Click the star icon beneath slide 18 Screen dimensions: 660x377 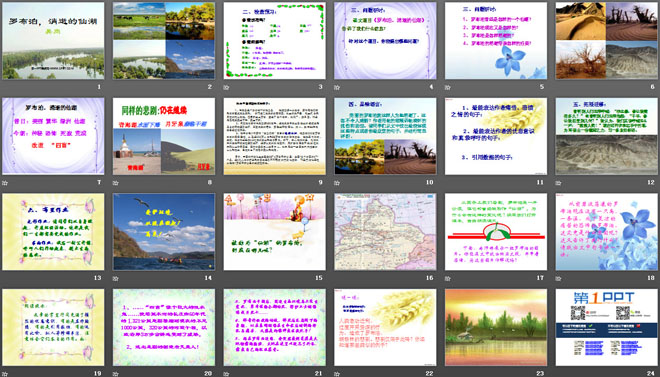click(558, 278)
